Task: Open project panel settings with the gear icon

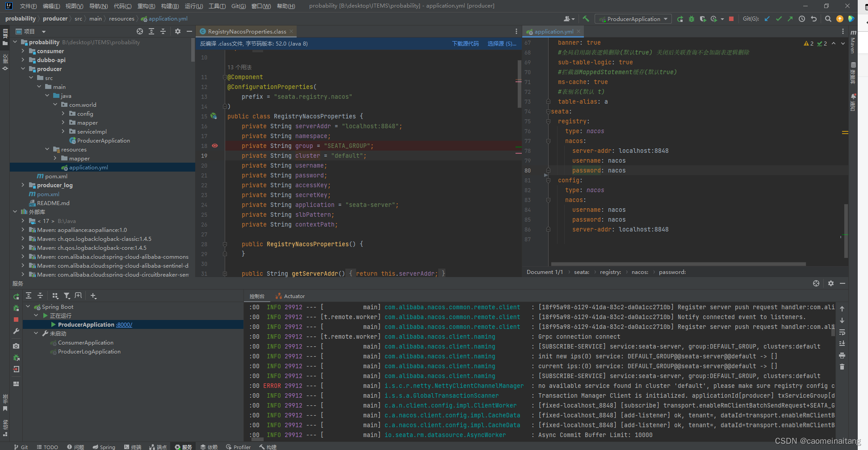Action: (x=177, y=31)
